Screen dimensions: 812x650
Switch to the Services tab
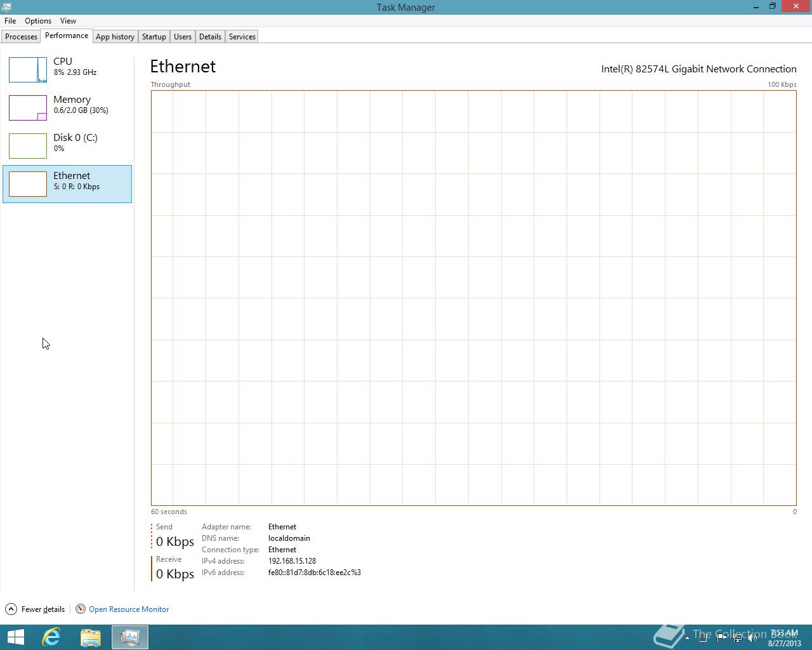[x=242, y=37]
